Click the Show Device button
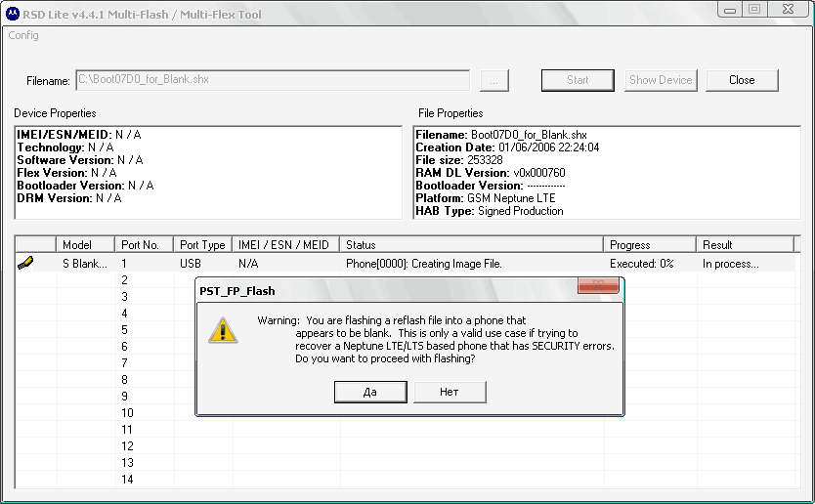This screenshot has height=504, width=815. click(661, 80)
